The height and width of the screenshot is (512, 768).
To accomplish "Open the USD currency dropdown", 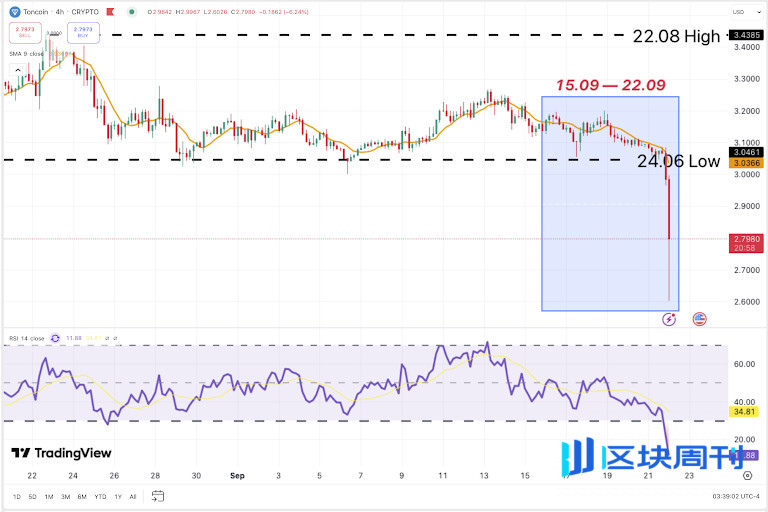I will click(744, 12).
